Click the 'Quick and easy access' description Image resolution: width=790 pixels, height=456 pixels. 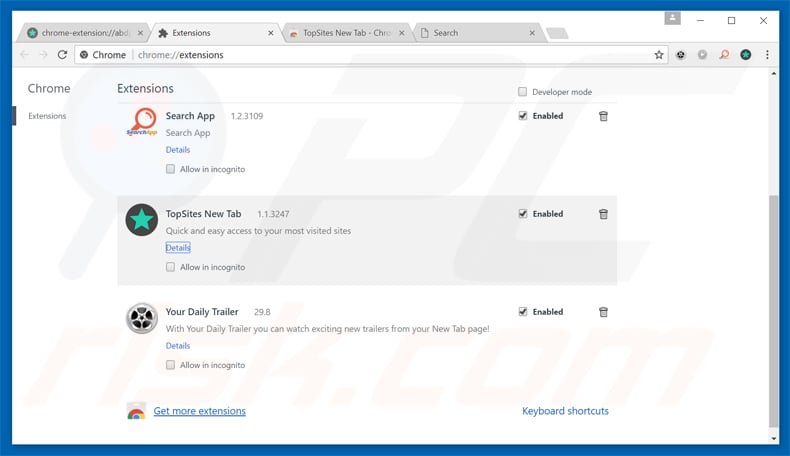[258, 231]
